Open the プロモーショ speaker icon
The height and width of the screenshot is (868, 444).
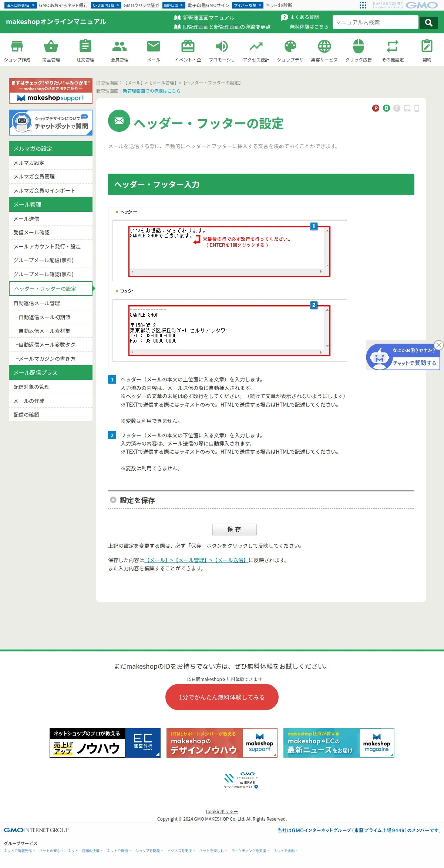click(x=222, y=47)
